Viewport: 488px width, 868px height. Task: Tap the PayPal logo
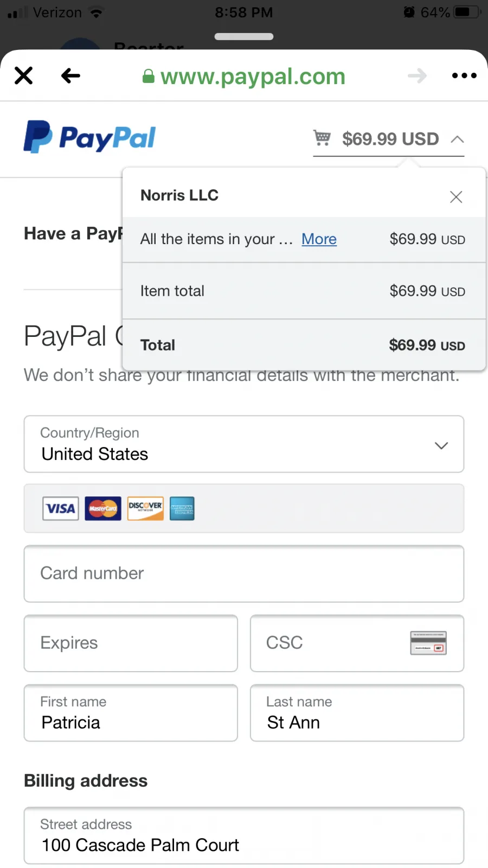coord(89,137)
